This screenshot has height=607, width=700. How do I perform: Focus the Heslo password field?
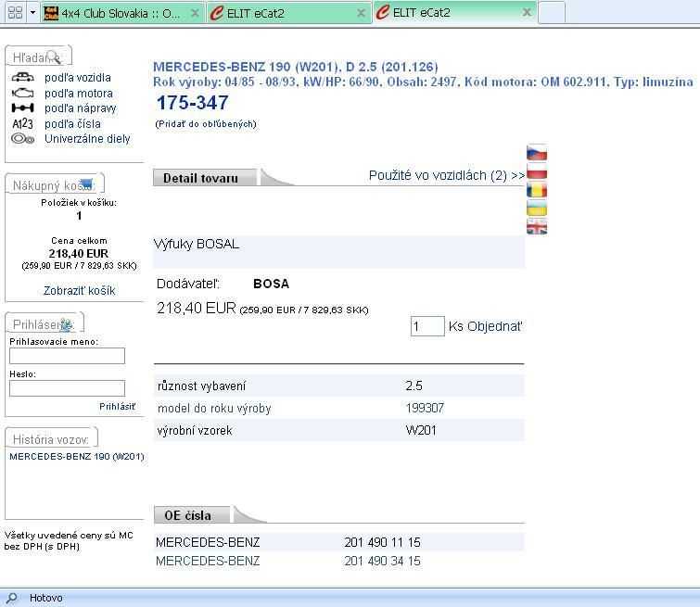pyautogui.click(x=67, y=388)
